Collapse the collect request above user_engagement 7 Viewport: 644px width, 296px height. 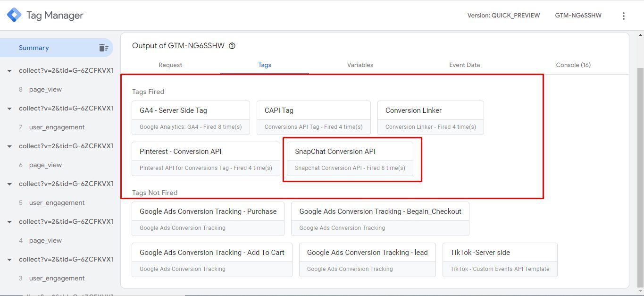(9, 109)
